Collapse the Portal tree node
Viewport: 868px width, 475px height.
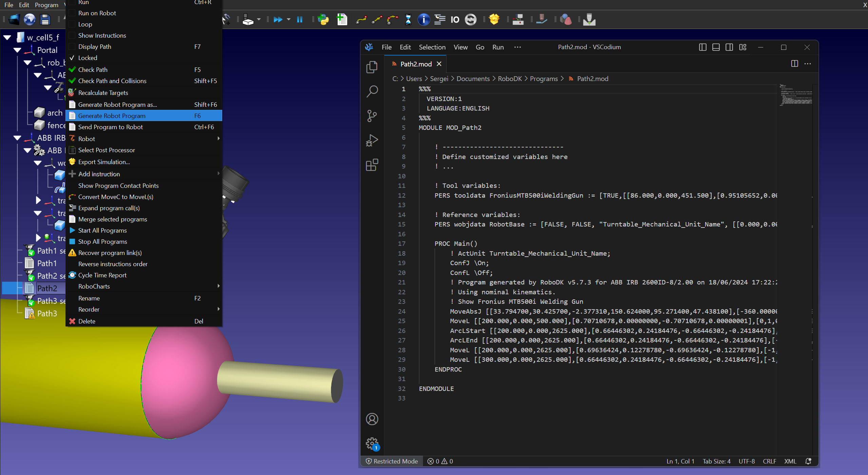click(17, 50)
